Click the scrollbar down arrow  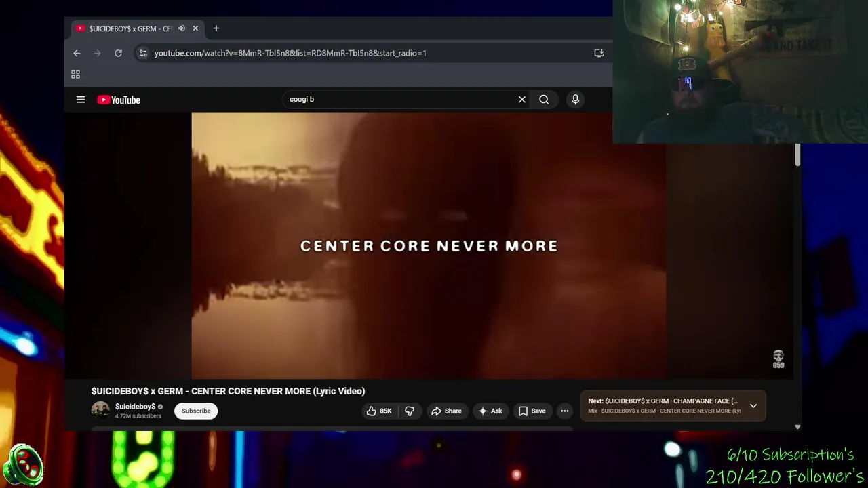797,427
